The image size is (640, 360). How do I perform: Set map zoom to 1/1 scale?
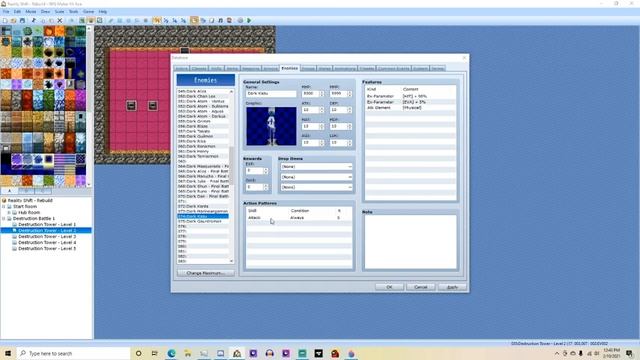(x=157, y=20)
